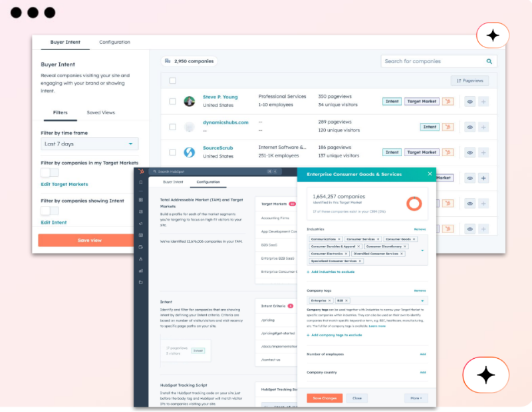Open the Edit Target Markets link
This screenshot has height=412, width=532.
coord(65,184)
